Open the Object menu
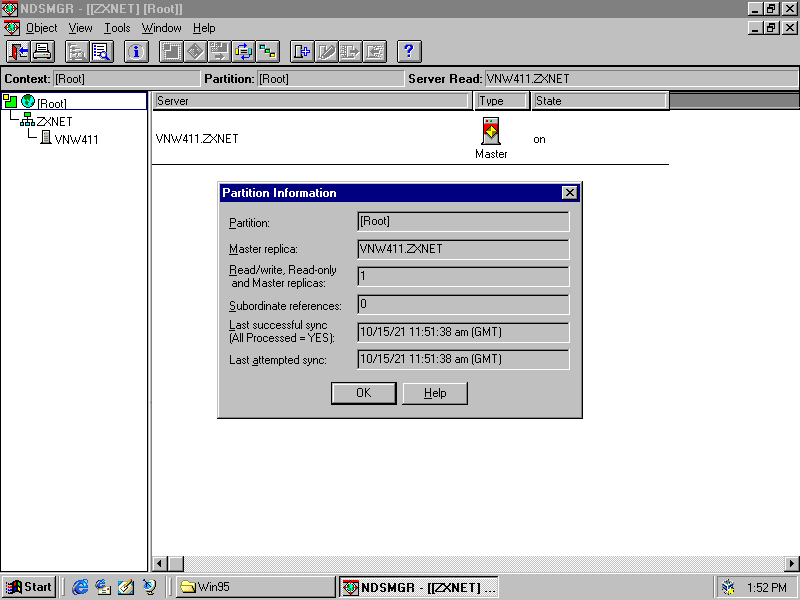 tap(41, 28)
